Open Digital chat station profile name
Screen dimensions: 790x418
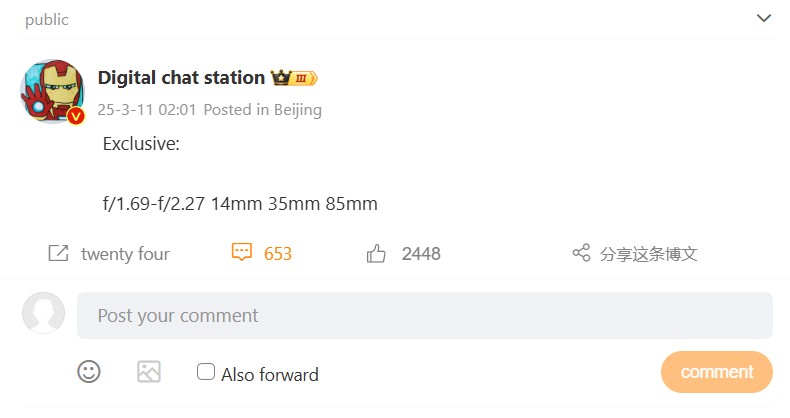tap(181, 78)
